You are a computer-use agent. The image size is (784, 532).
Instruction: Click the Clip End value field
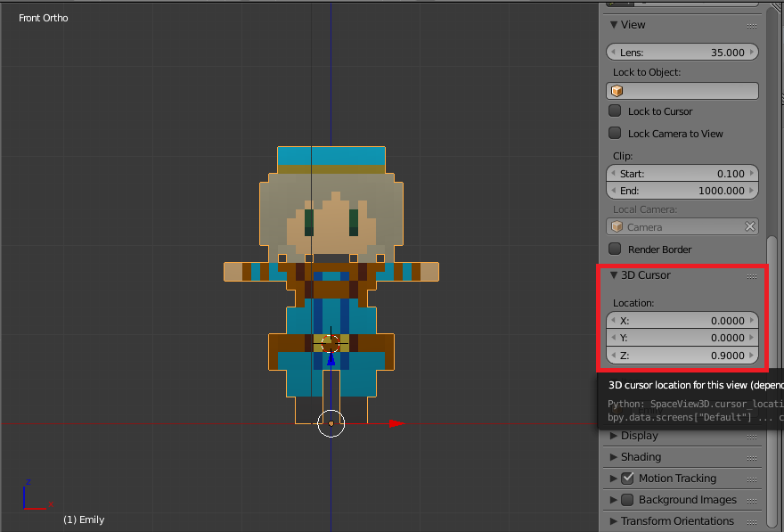tap(682, 191)
